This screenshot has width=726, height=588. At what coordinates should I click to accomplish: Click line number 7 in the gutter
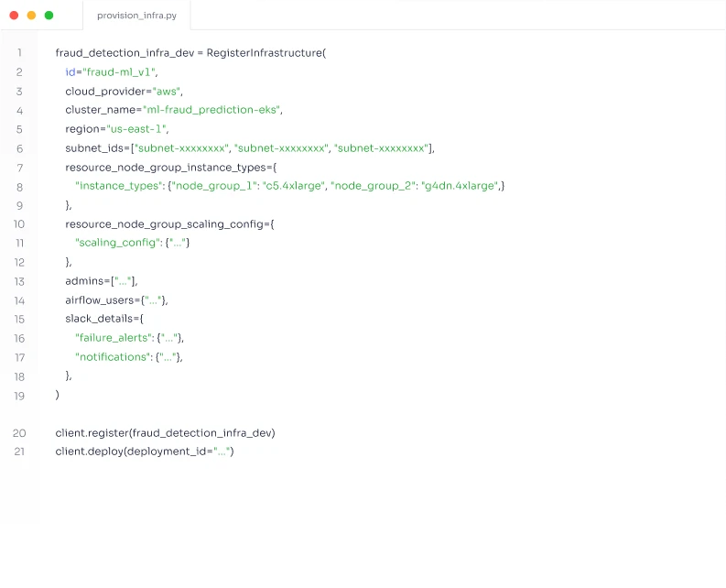pyautogui.click(x=19, y=168)
